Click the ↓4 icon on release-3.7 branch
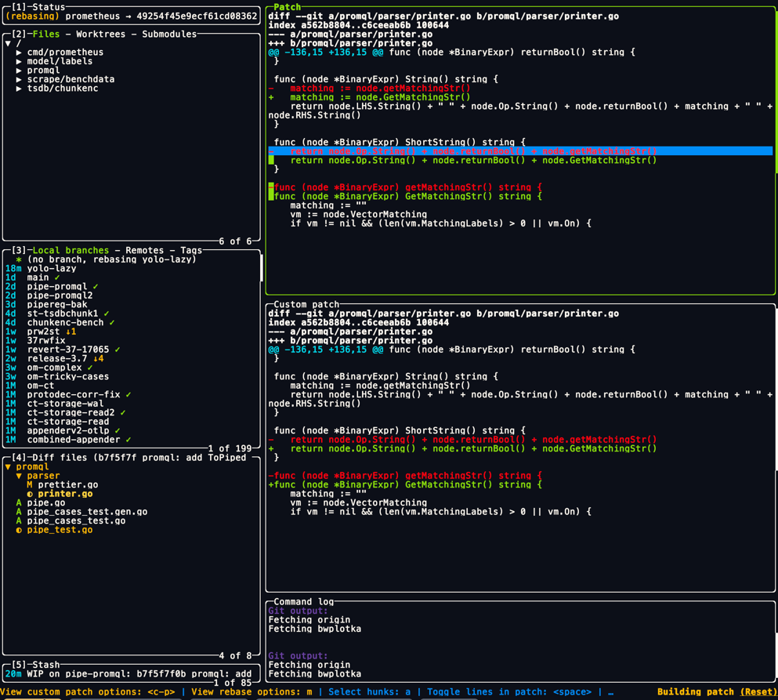 click(x=99, y=358)
